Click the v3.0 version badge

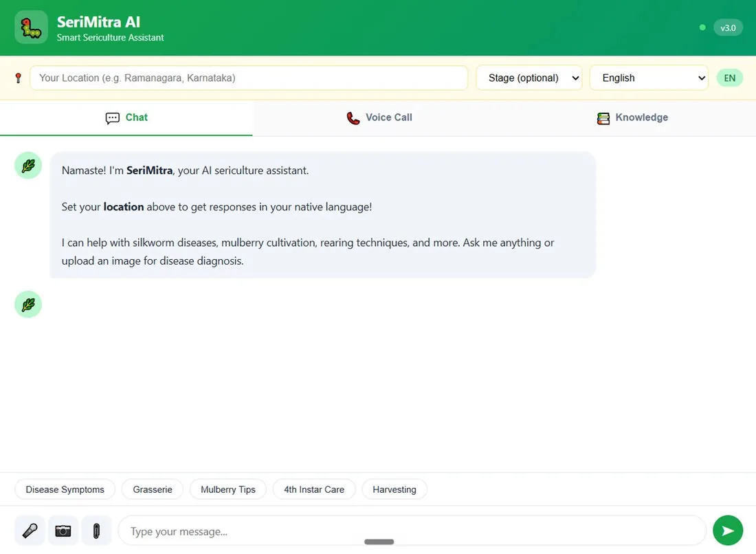[728, 28]
